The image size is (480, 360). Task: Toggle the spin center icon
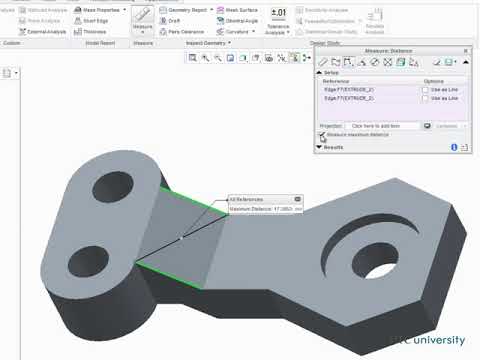(x=307, y=58)
